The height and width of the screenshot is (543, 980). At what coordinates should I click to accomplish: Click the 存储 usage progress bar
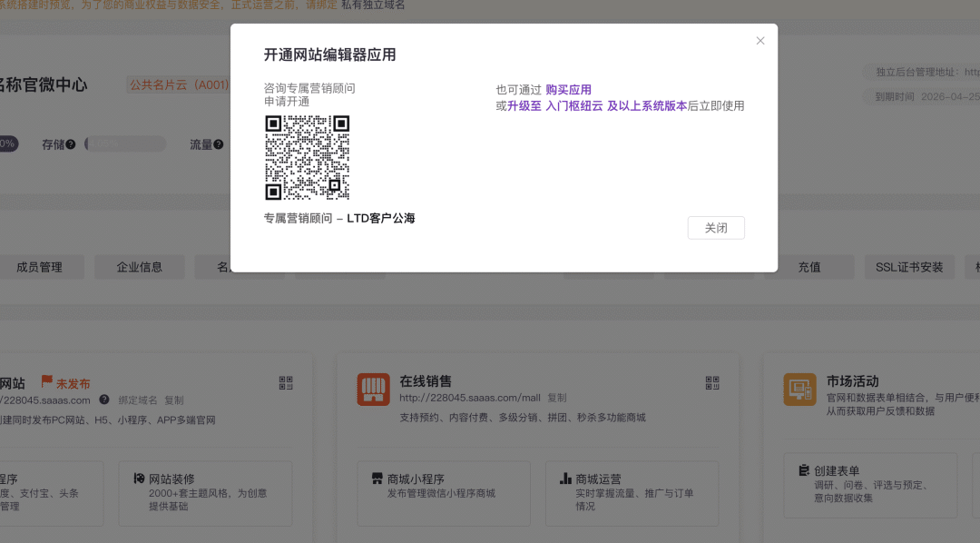(x=125, y=143)
